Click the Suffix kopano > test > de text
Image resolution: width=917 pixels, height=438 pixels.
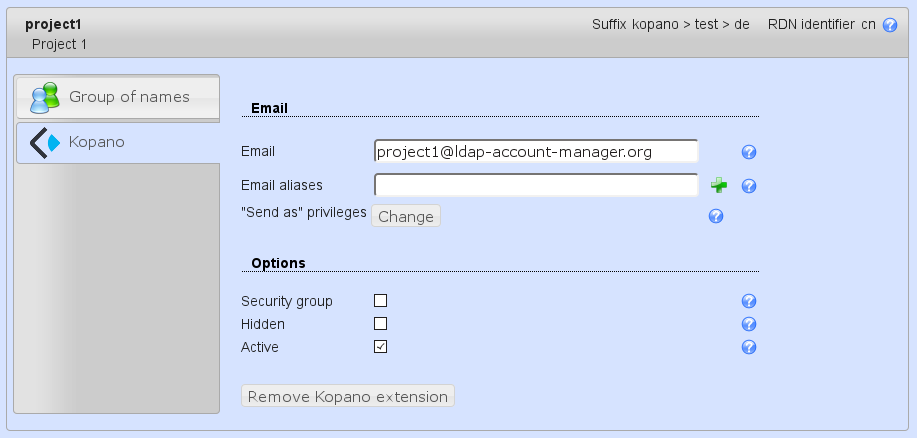point(670,25)
